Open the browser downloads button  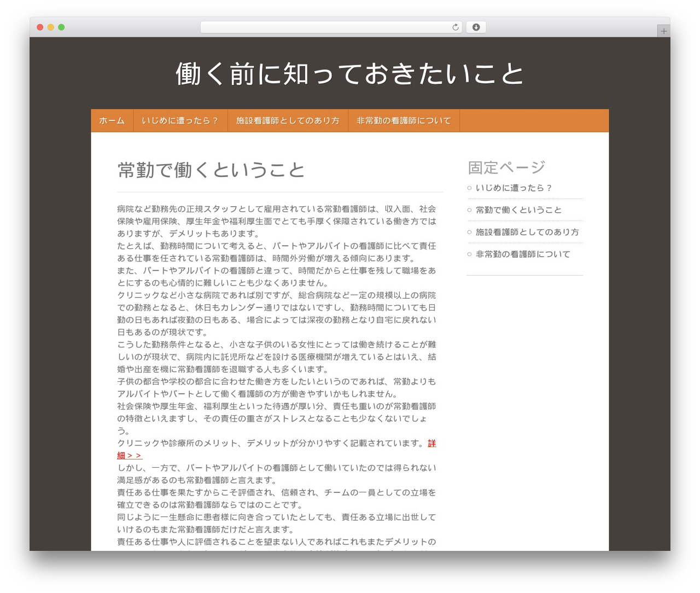[x=476, y=27]
